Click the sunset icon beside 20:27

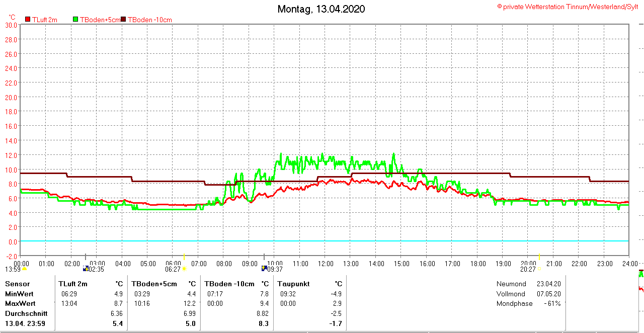click(x=539, y=269)
